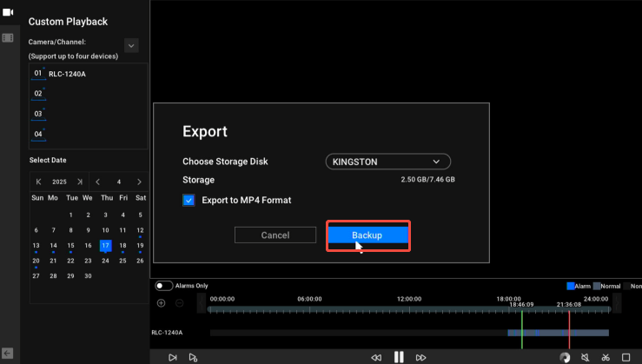The width and height of the screenshot is (642, 364).
Task: Shift the timeline left with the arrow
Action: point(201,303)
